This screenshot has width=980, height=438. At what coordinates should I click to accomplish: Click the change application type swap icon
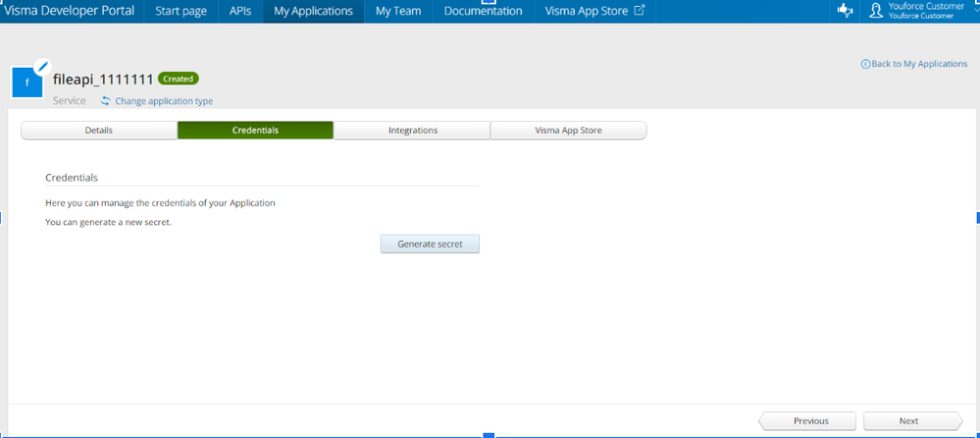[106, 101]
